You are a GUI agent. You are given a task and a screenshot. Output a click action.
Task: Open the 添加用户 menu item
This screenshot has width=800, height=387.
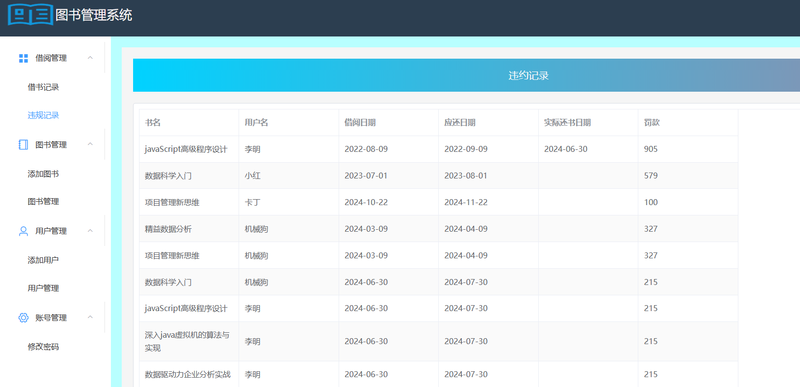[x=43, y=260]
